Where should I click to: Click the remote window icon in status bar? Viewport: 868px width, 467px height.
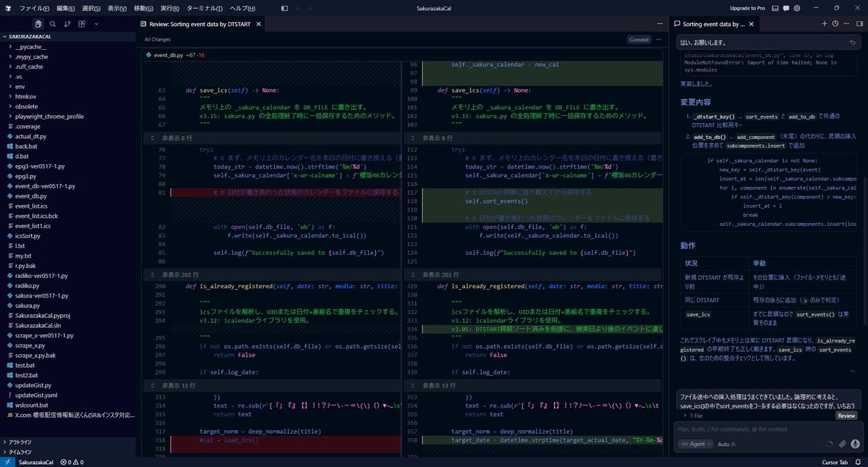pyautogui.click(x=7, y=462)
